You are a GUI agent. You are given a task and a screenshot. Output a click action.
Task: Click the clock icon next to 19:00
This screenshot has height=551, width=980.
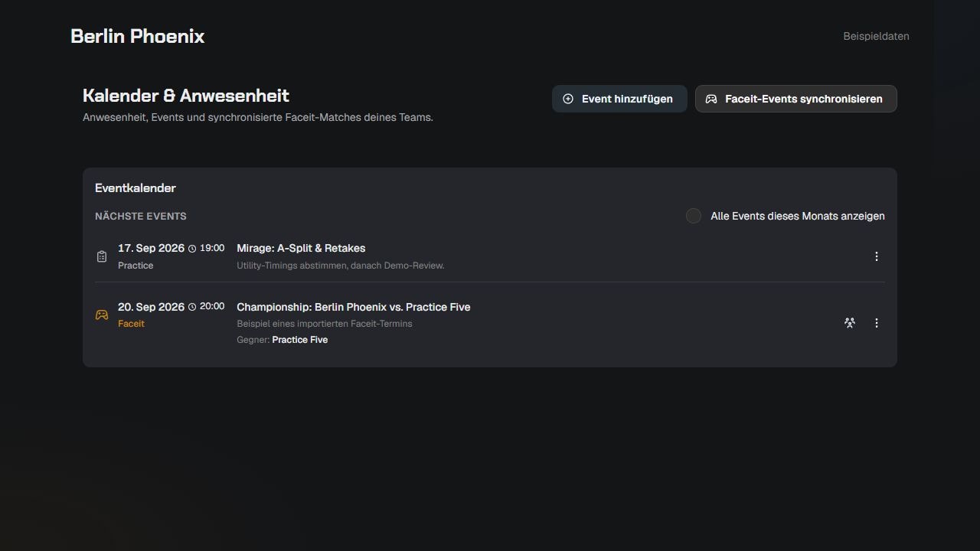click(x=192, y=249)
